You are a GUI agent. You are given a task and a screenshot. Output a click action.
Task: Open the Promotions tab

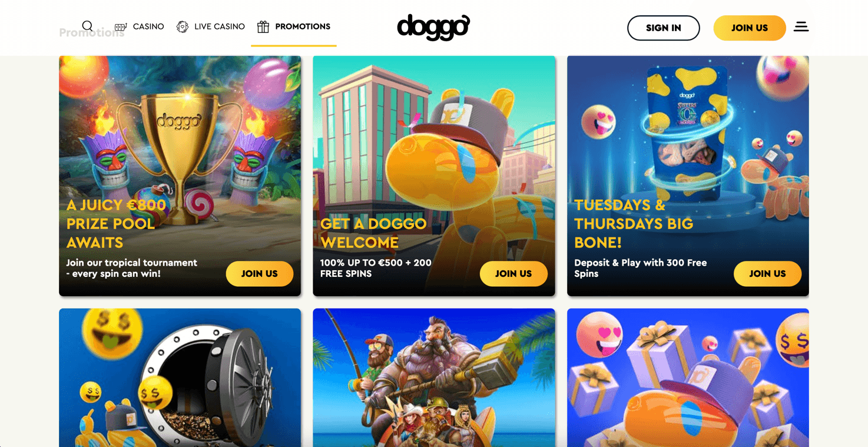294,27
